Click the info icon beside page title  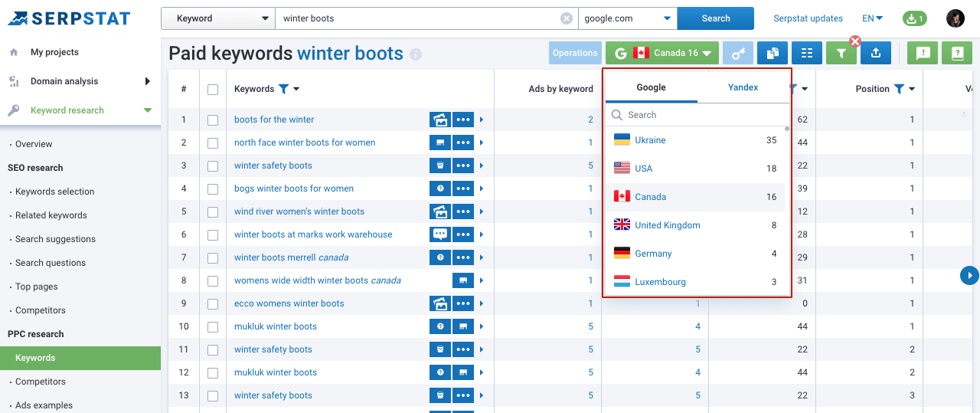pyautogui.click(x=416, y=54)
